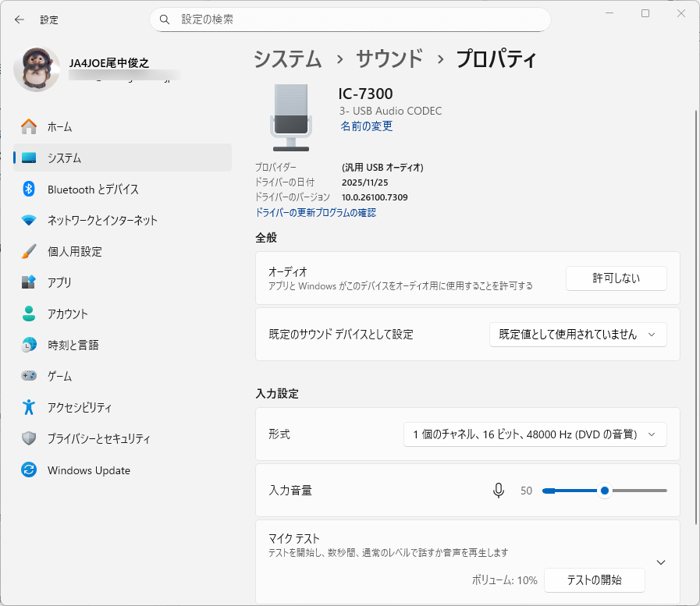Click 3- USB Audio CODEC text
Image resolution: width=700 pixels, height=606 pixels.
tap(391, 111)
